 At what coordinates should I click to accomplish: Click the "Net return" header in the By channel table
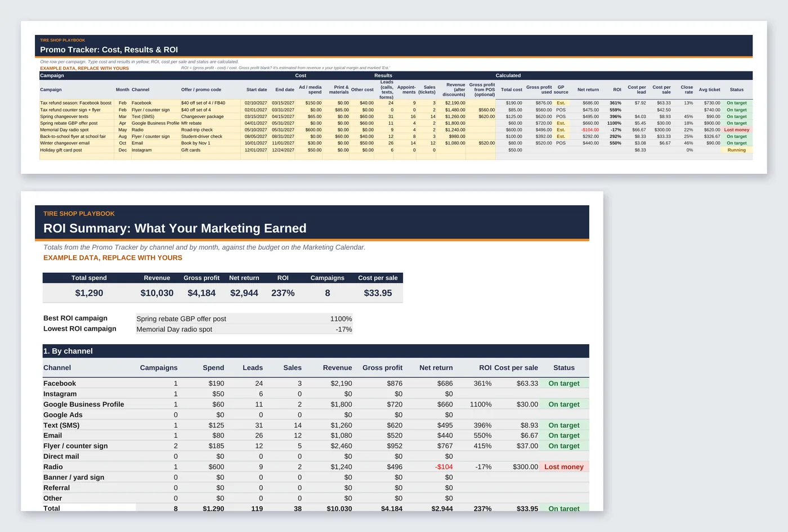[436, 368]
